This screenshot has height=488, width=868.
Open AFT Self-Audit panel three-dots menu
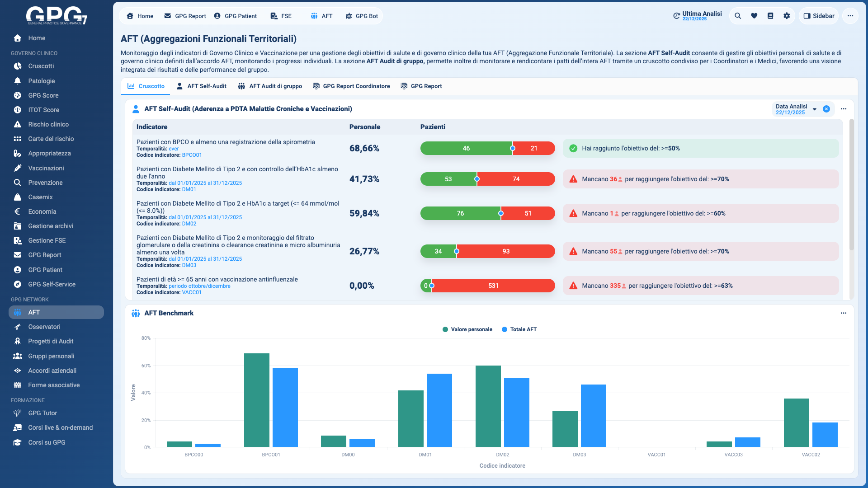[x=844, y=109]
